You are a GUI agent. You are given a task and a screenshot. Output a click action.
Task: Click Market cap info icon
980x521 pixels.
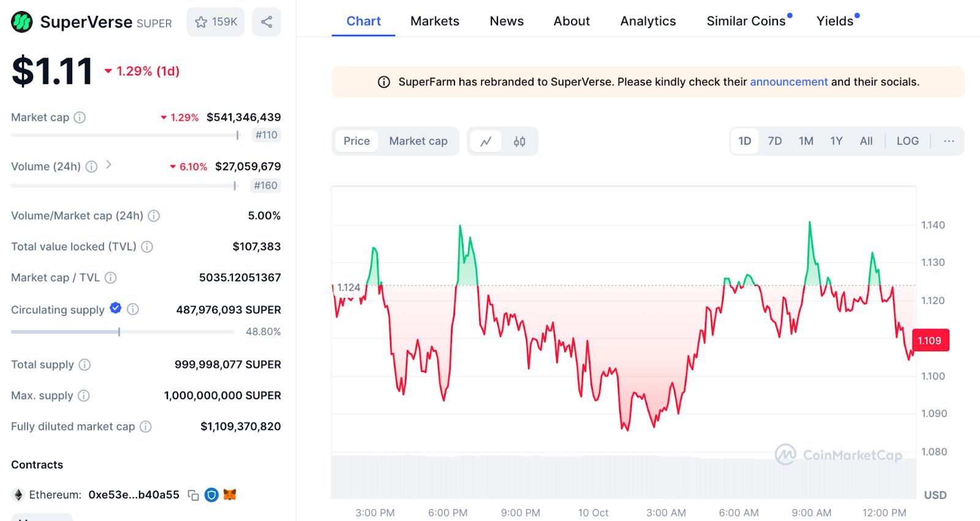[80, 118]
